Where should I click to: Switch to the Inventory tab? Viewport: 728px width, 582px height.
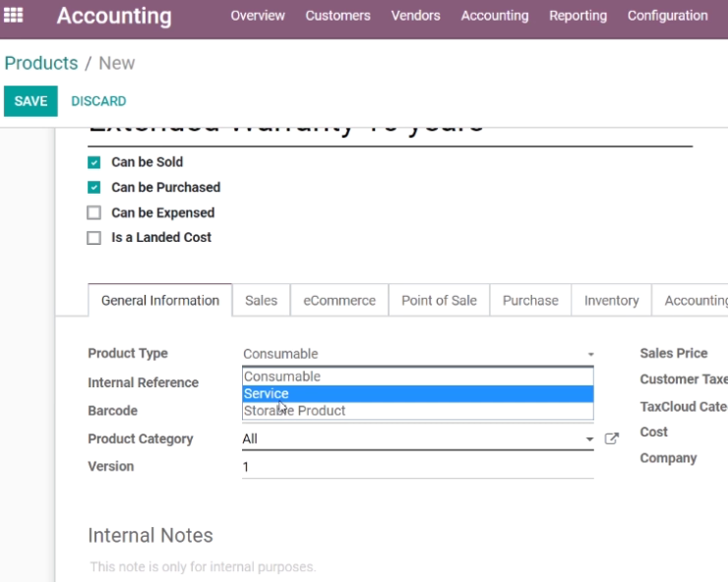point(612,301)
